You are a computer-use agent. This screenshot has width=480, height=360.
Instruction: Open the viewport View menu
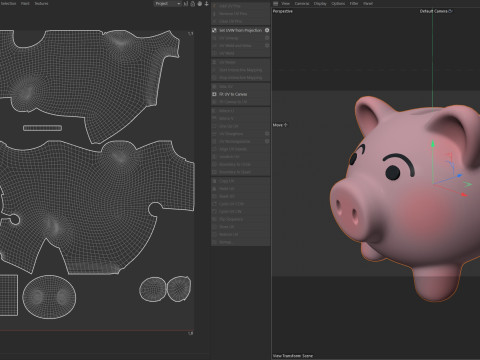[x=286, y=4]
